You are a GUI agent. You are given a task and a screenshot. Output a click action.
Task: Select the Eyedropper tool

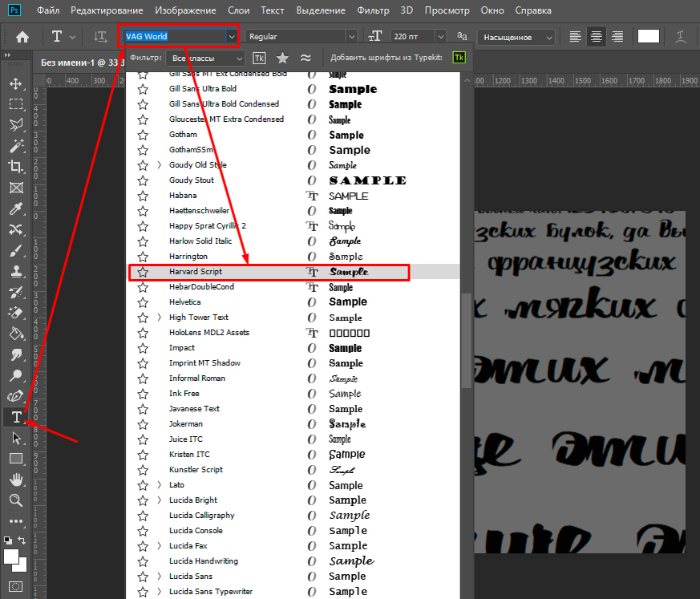point(16,208)
